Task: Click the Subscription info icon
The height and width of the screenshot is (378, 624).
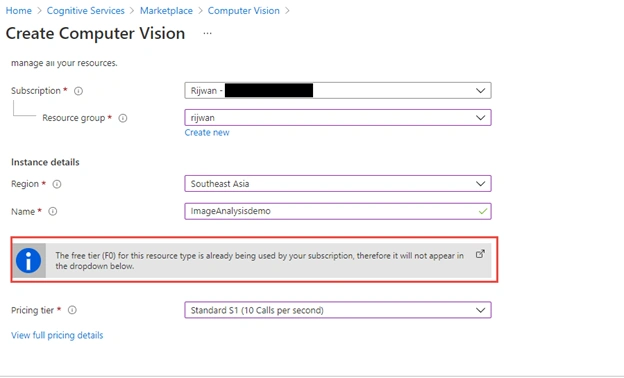Action: pyautogui.click(x=78, y=91)
